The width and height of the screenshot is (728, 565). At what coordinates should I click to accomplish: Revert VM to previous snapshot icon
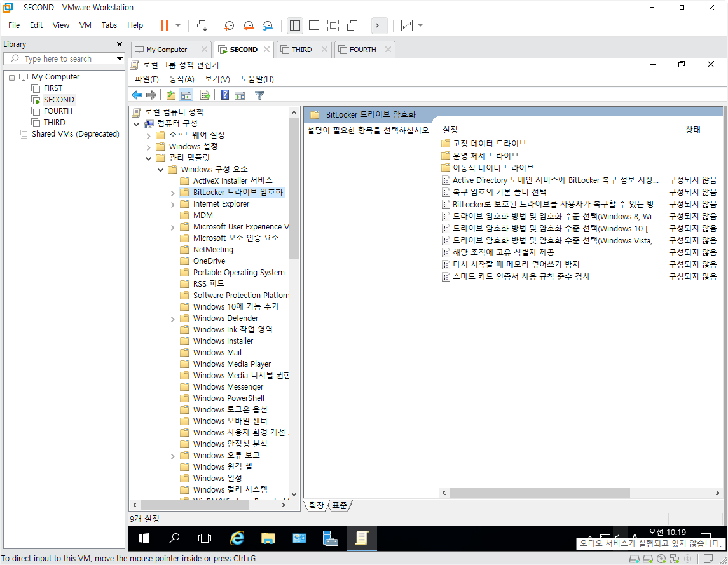coord(249,25)
